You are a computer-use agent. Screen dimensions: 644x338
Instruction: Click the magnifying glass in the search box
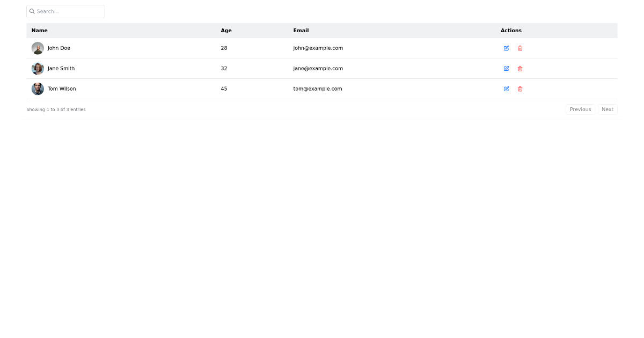[32, 11]
